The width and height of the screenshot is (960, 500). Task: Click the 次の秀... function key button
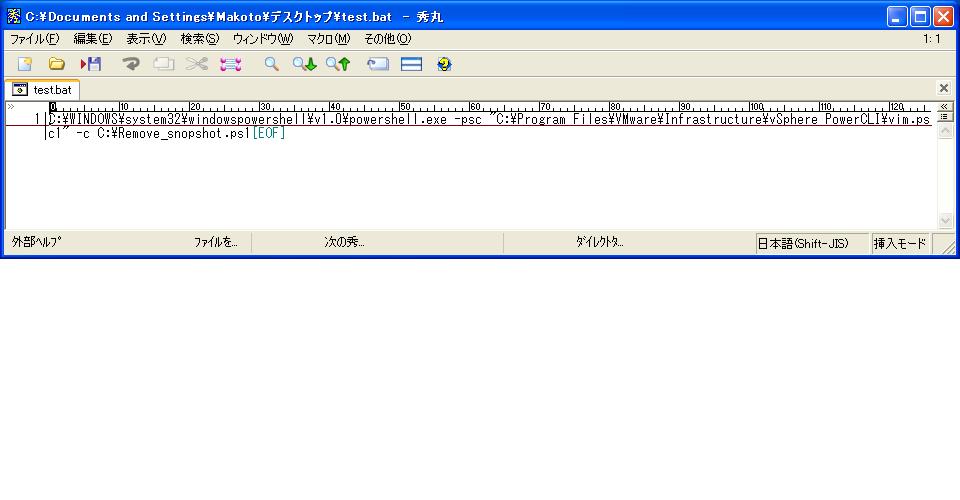(x=344, y=242)
